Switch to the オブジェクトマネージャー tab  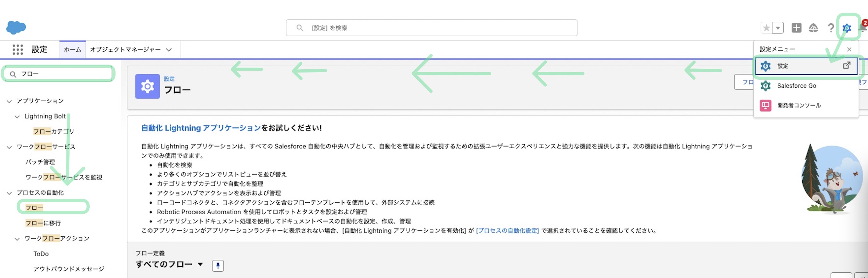125,49
